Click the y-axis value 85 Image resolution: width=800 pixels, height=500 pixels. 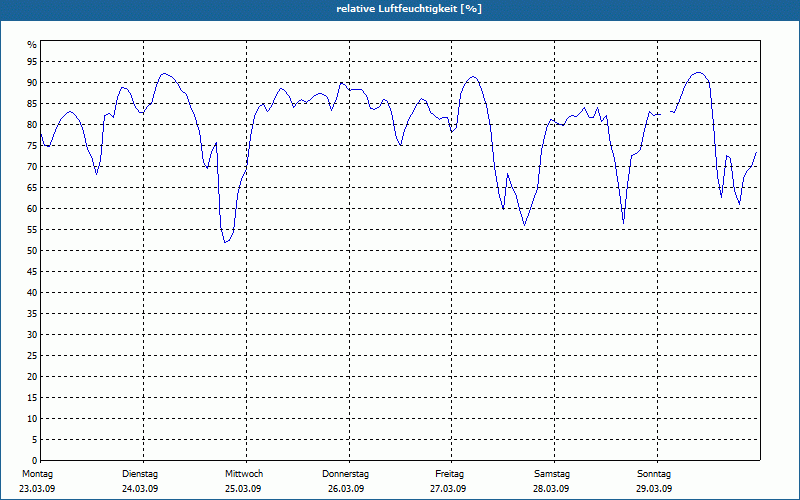[x=32, y=104]
